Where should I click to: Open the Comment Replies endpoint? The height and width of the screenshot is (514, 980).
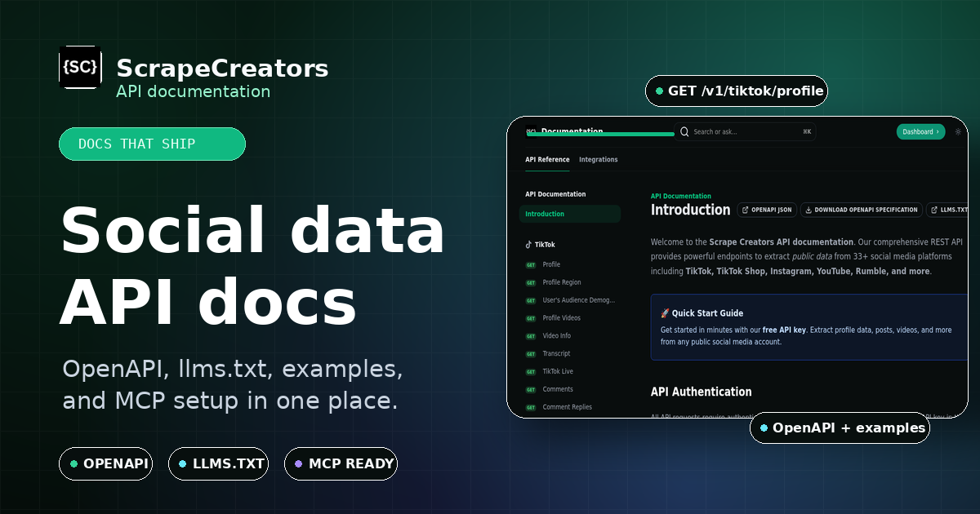[x=567, y=407]
